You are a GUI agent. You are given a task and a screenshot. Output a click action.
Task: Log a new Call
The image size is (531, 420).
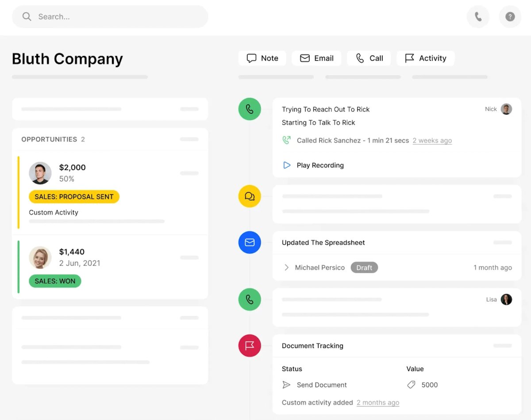[369, 58]
